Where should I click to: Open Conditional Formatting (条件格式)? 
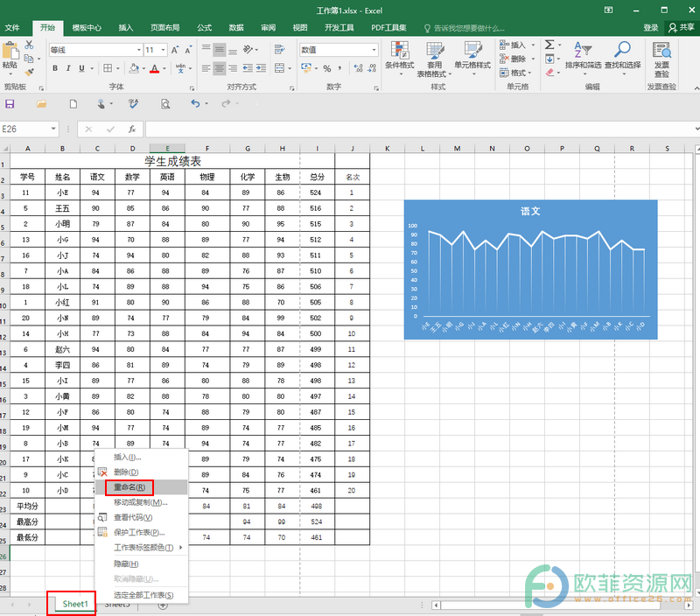[400, 58]
